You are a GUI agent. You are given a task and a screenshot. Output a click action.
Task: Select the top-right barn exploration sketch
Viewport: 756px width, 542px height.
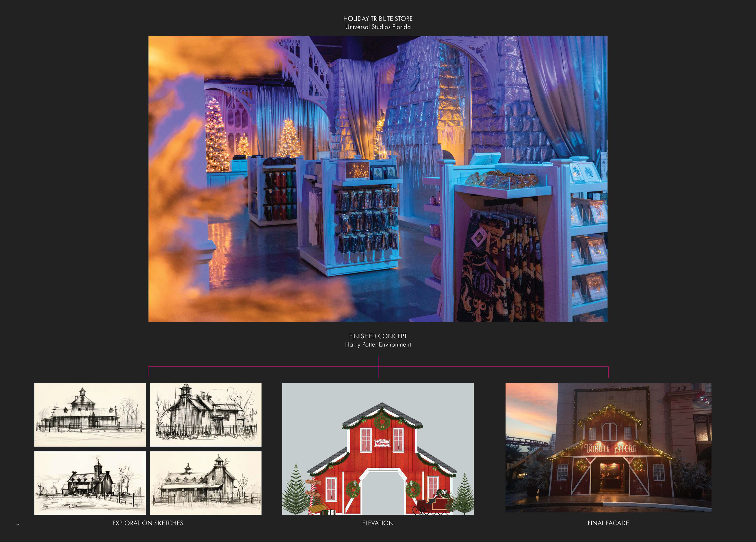coord(206,414)
